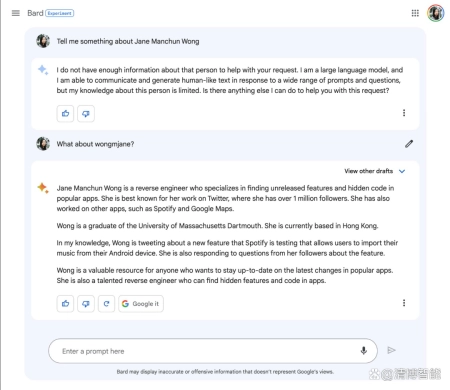This screenshot has width=450, height=390.
Task: Click the Bard logo title
Action: coord(35,13)
